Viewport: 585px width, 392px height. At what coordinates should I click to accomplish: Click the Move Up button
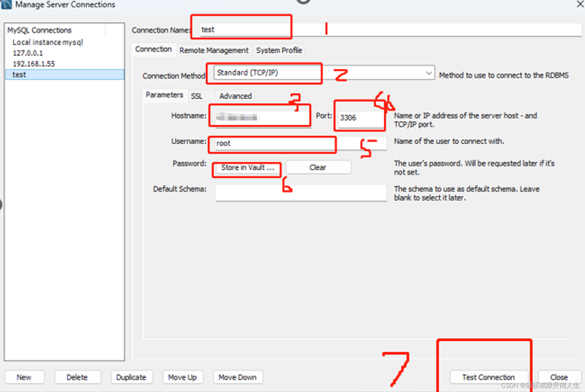[x=183, y=377]
